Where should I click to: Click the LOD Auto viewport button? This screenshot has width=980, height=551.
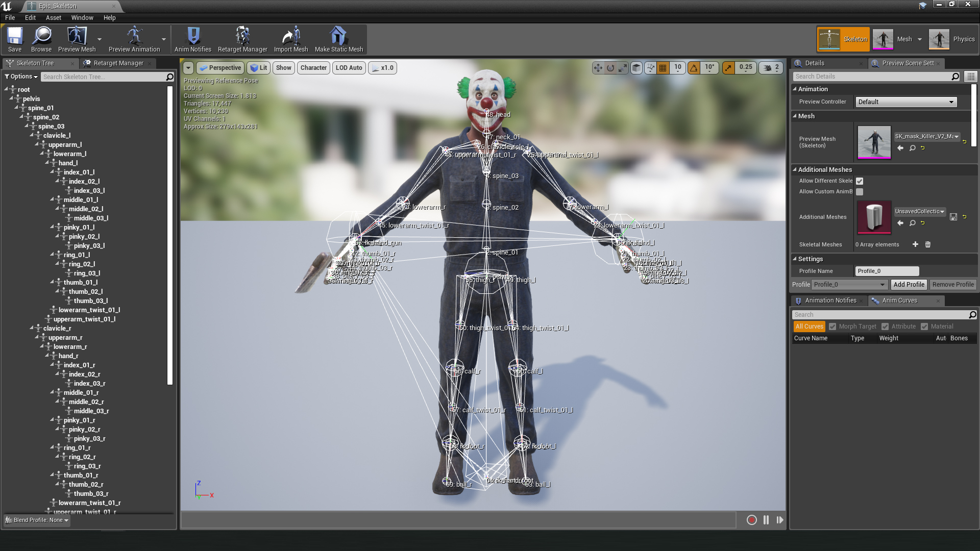click(x=349, y=68)
